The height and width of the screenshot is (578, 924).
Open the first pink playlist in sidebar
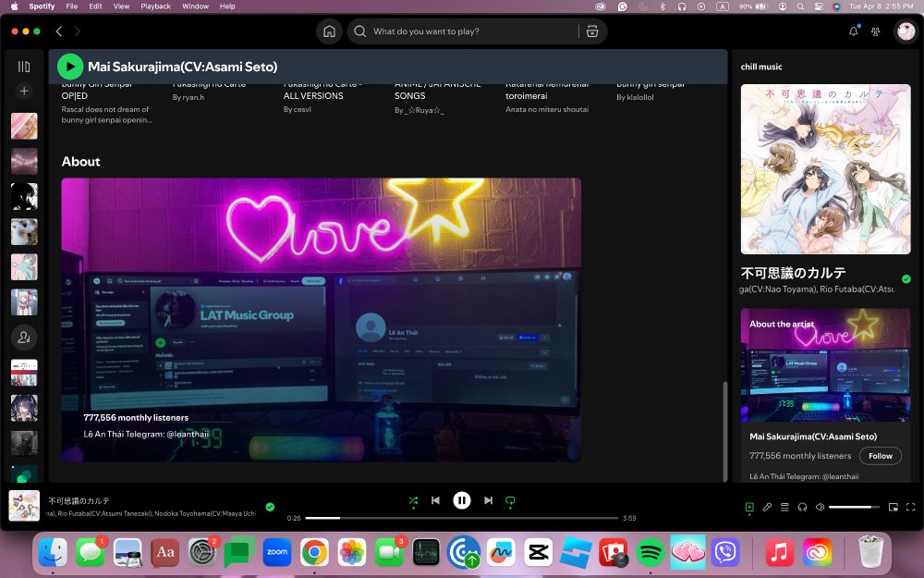[24, 126]
